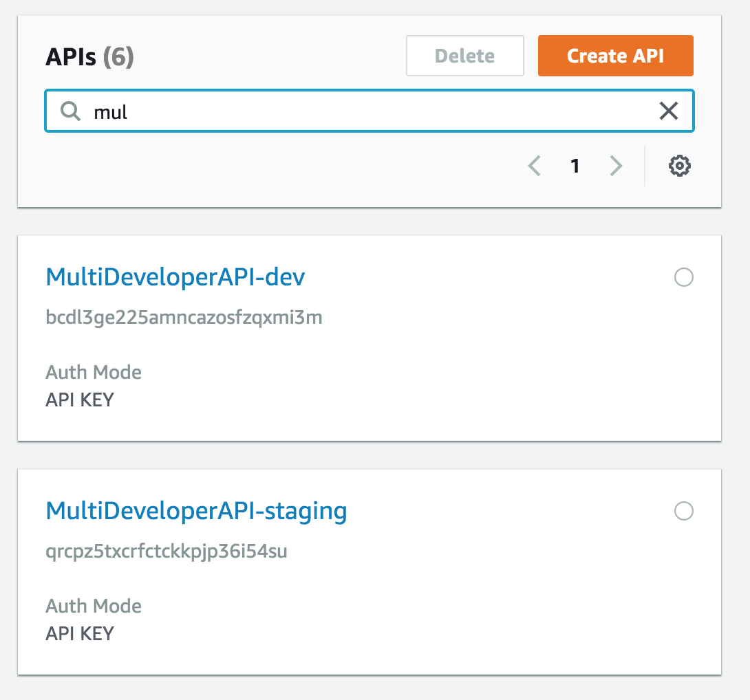
Task: Open the MultiDeveloperAPI-dev link
Action: [175, 277]
